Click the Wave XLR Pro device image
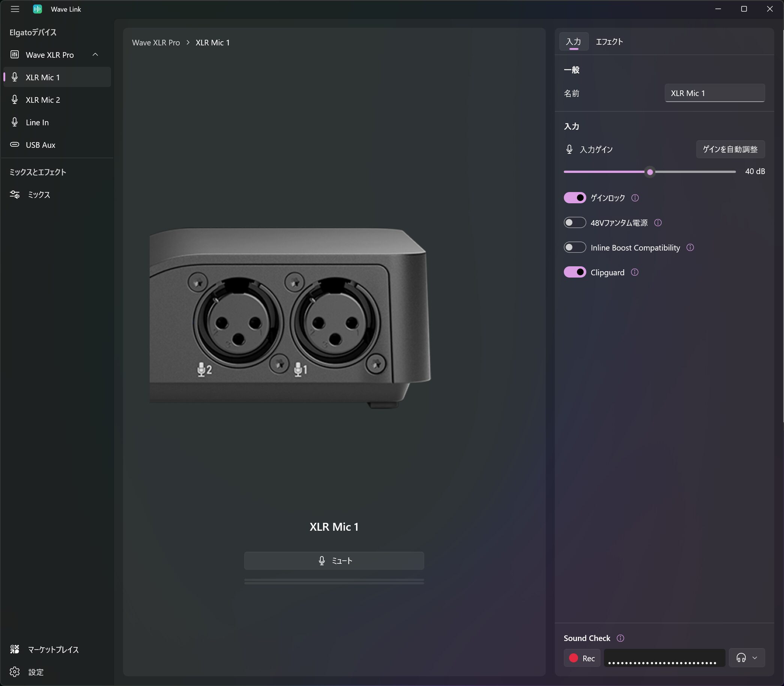The height and width of the screenshot is (686, 784). 290,318
